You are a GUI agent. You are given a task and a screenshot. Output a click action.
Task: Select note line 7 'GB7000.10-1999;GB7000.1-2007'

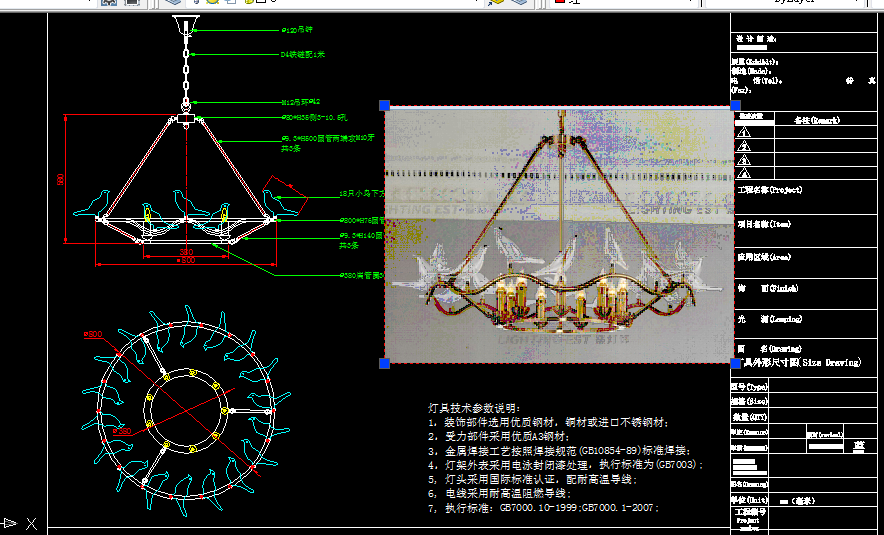(x=543, y=508)
